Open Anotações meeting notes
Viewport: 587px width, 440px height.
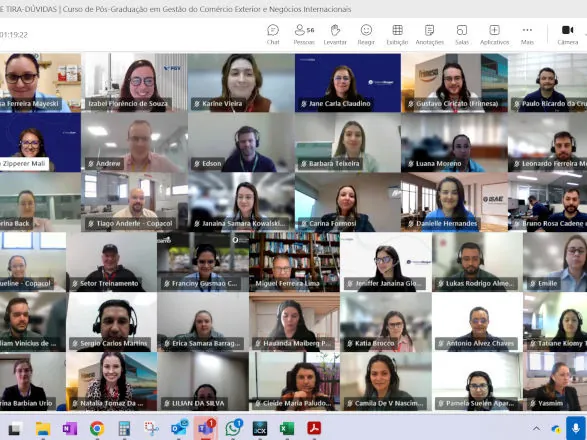coord(429,34)
